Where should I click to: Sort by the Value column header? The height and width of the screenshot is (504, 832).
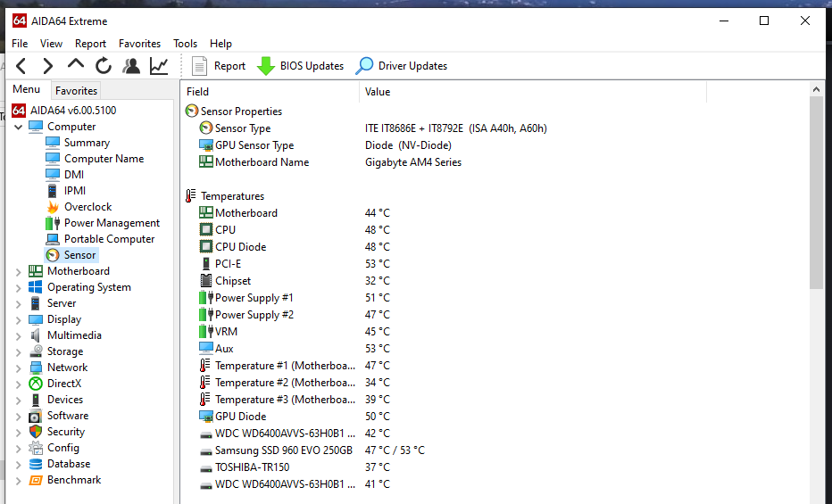coord(533,92)
